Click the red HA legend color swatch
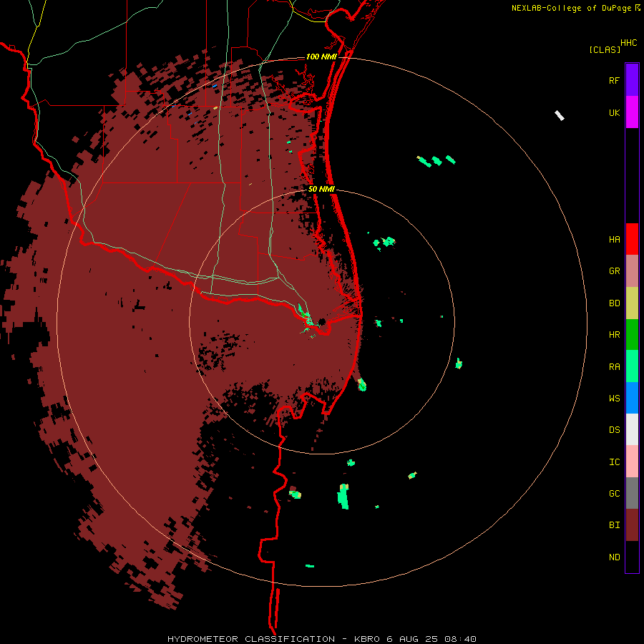644x644 pixels. click(632, 239)
